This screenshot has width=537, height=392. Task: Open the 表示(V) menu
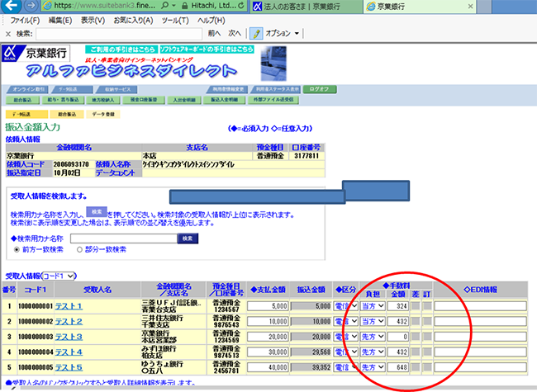click(93, 21)
